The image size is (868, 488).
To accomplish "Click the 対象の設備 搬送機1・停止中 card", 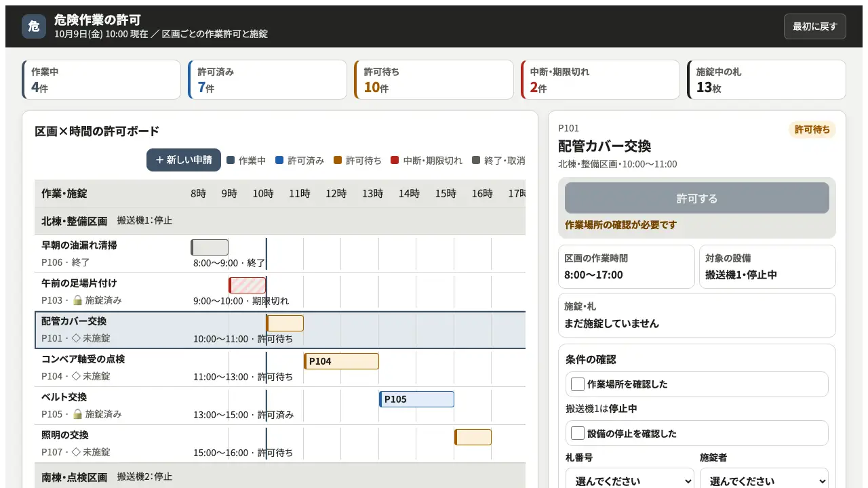I will tap(768, 266).
